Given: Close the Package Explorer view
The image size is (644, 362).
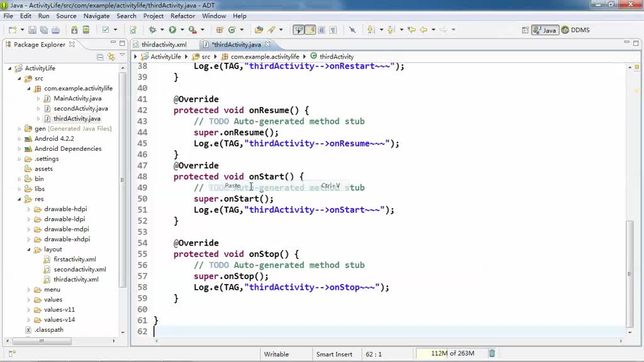Looking at the screenshot, I should click(72, 45).
